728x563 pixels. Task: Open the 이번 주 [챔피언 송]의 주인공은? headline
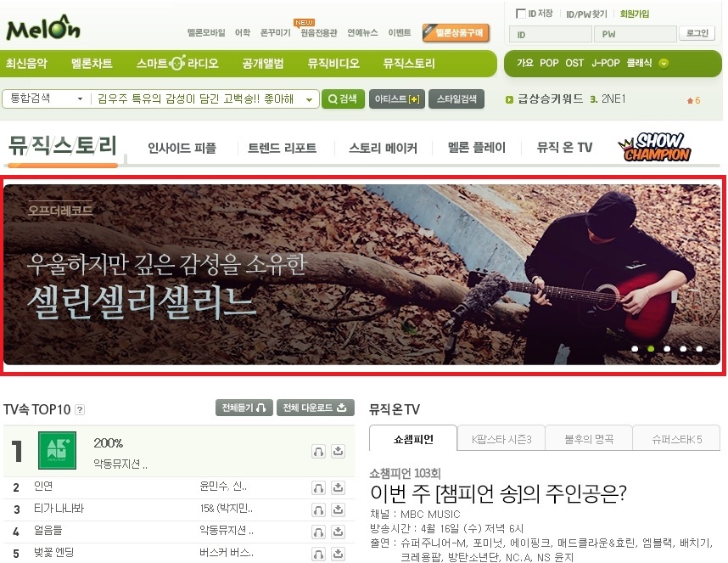point(498,493)
